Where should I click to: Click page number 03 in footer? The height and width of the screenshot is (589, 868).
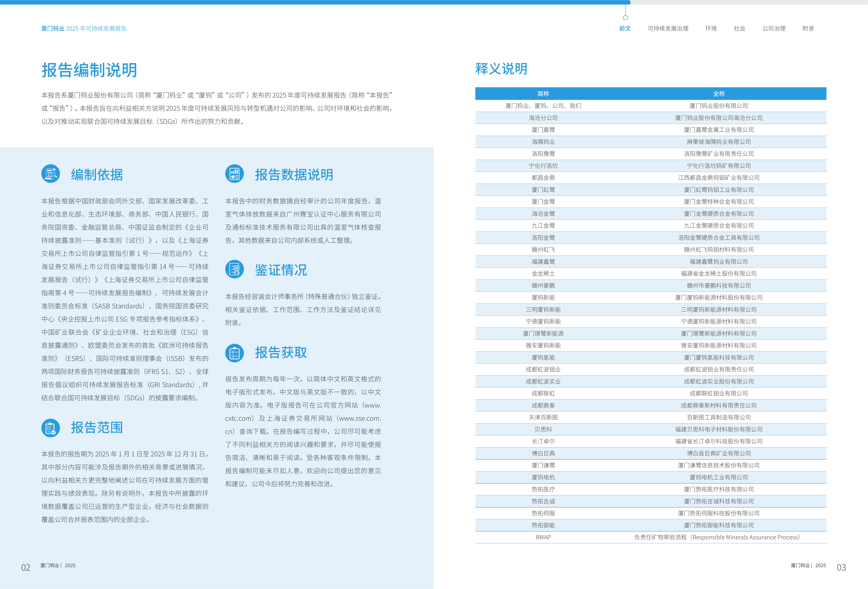click(x=841, y=568)
